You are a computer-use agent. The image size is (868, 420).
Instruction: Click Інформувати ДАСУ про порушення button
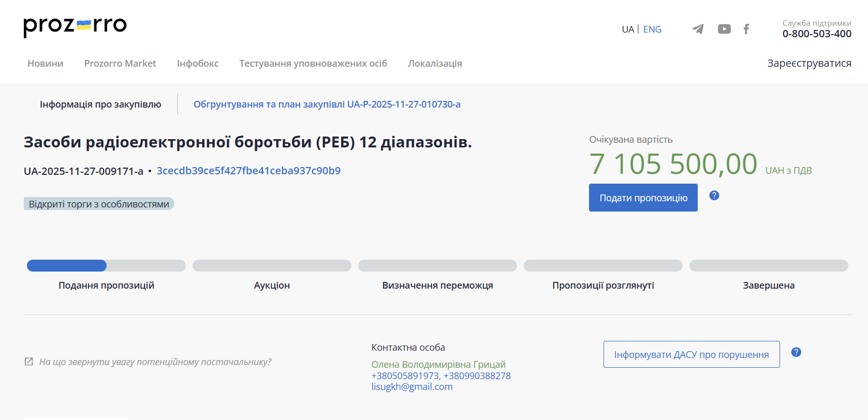point(691,354)
